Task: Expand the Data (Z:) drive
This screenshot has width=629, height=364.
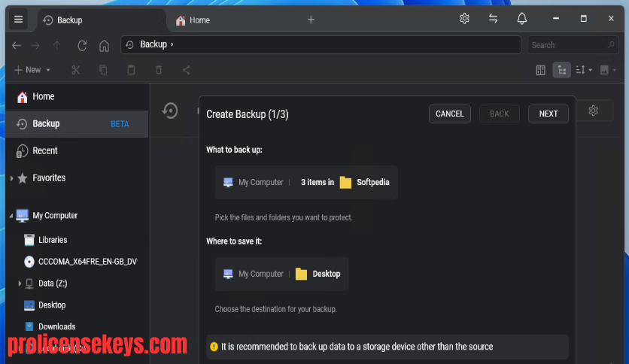Action: coord(20,284)
